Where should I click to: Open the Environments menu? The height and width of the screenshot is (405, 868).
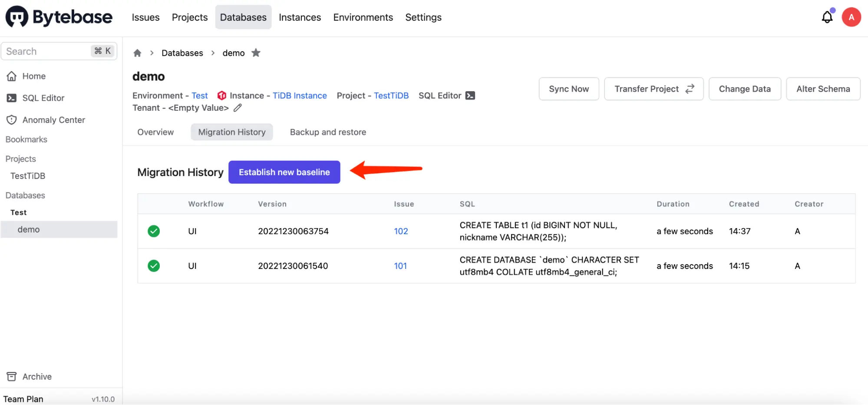point(363,17)
